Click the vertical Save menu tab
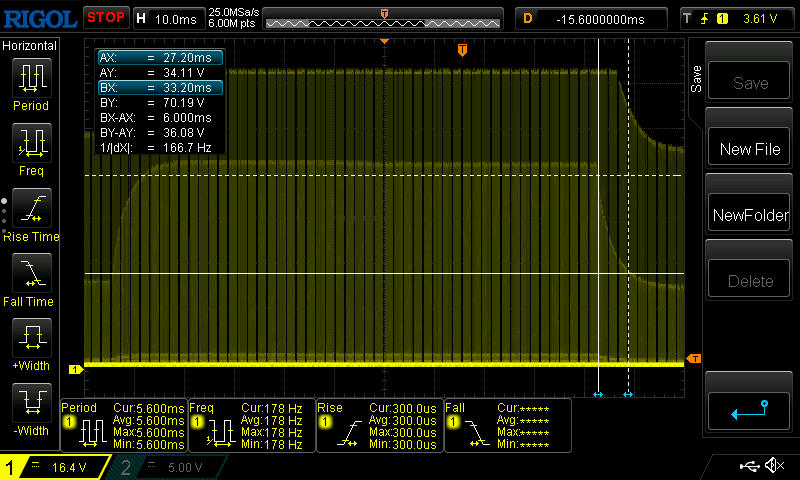Image resolution: width=800 pixels, height=480 pixels. 697,78
